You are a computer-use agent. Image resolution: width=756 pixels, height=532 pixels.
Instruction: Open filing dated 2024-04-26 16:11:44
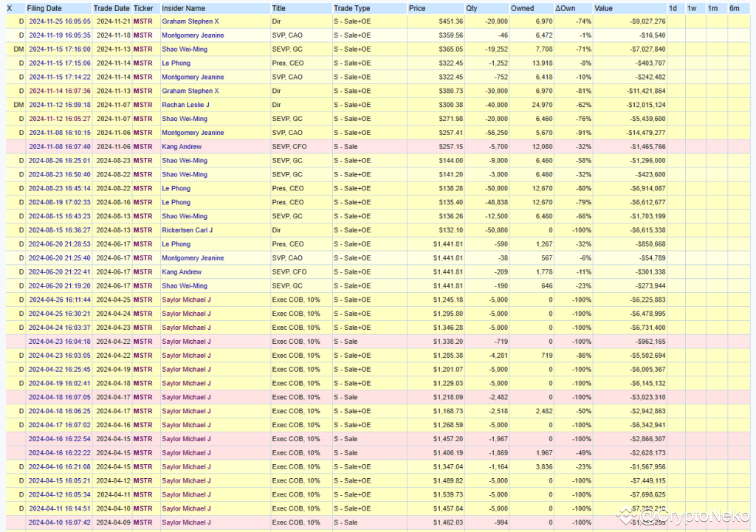(60, 300)
